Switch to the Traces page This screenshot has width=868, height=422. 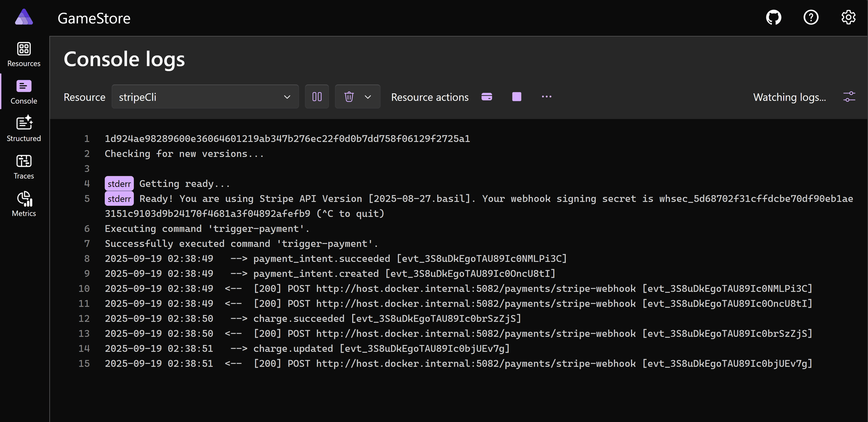pos(24,167)
